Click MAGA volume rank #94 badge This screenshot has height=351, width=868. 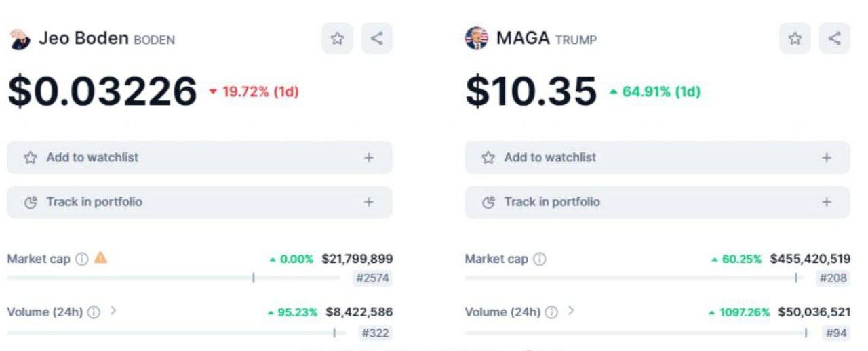coord(835,333)
